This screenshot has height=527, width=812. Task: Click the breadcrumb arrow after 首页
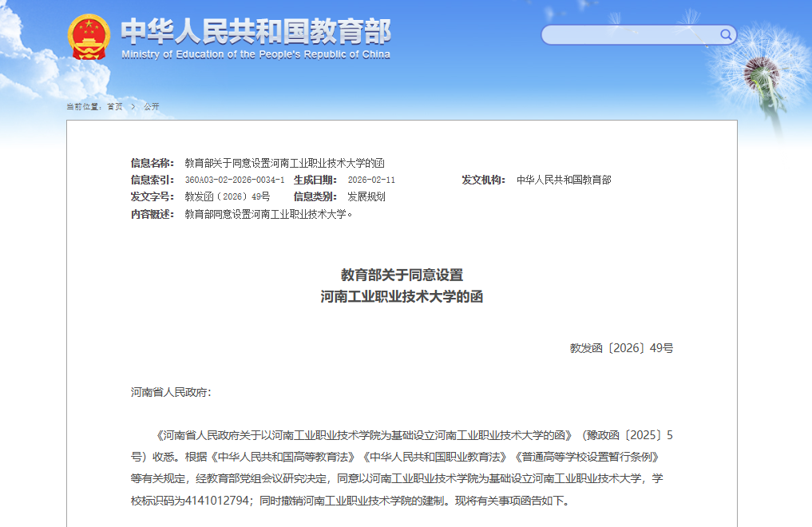pyautogui.click(x=133, y=107)
